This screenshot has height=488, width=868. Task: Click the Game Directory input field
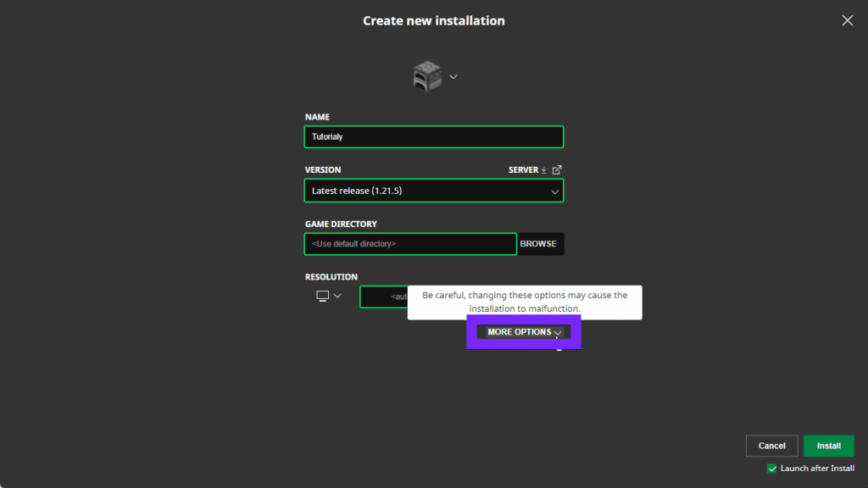click(410, 244)
